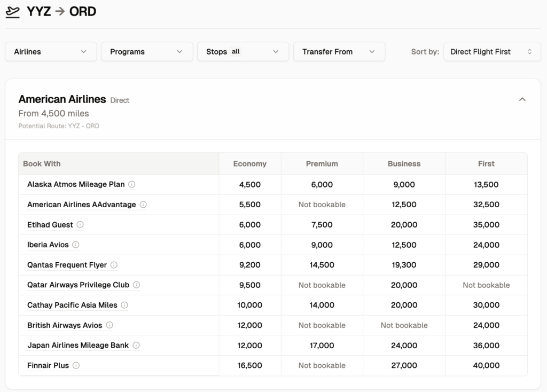Click the airplane departure icon beside YYZ
The image size is (547, 392).
13,12
